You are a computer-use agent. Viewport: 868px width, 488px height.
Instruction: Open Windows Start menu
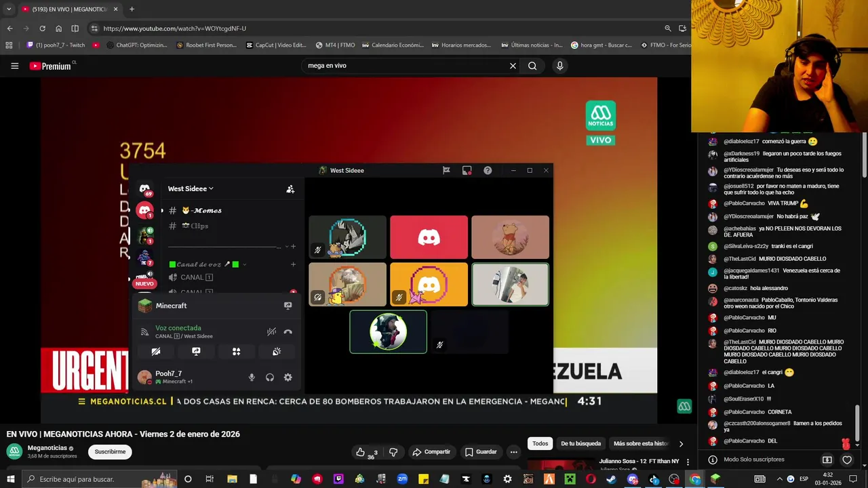[x=10, y=479]
